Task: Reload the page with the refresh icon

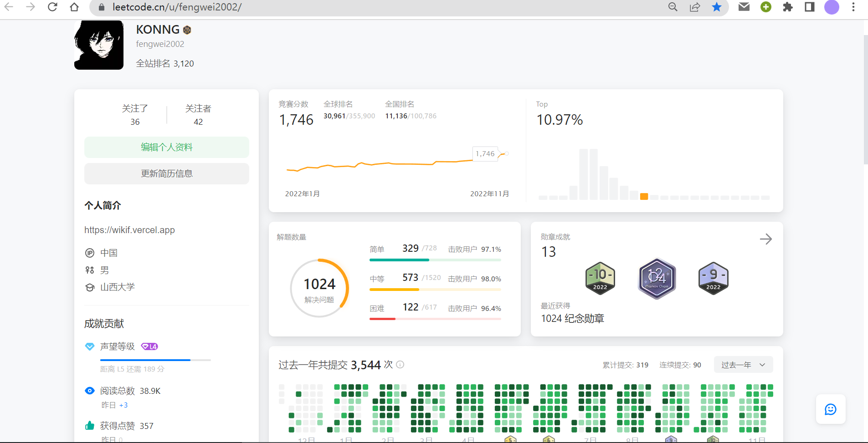Action: click(52, 7)
